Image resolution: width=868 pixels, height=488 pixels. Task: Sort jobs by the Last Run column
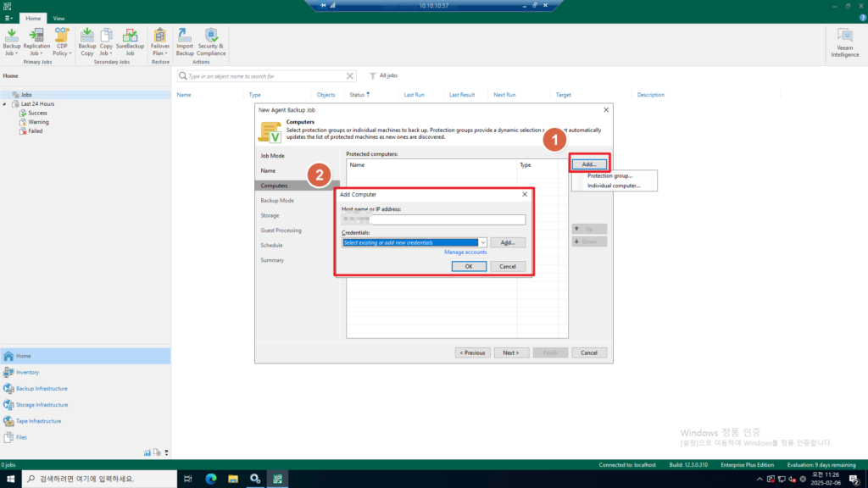point(414,95)
